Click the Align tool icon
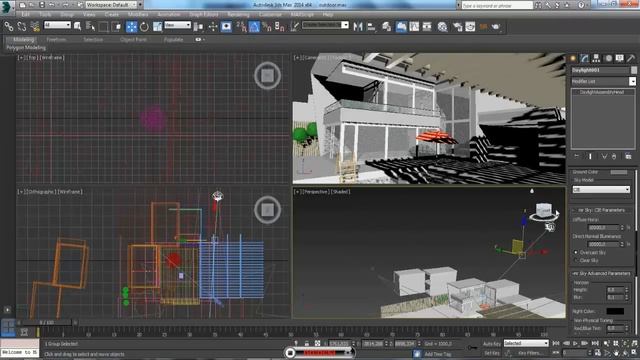640x360 pixels. coord(371,27)
